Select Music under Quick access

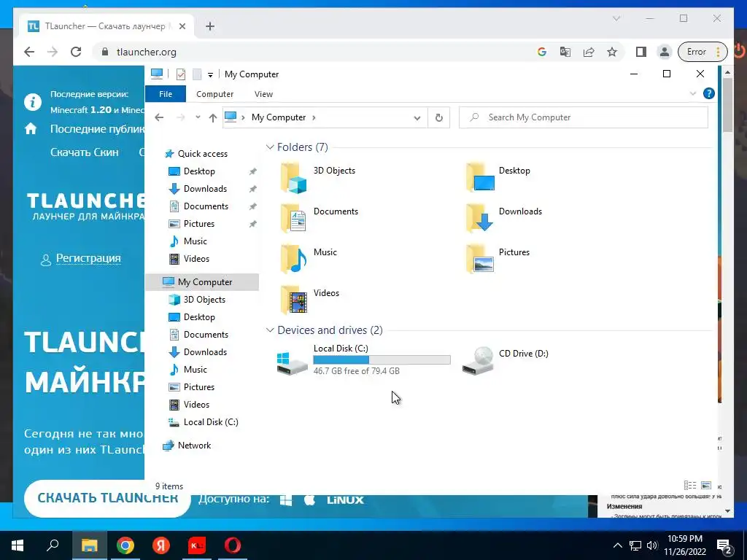(195, 241)
